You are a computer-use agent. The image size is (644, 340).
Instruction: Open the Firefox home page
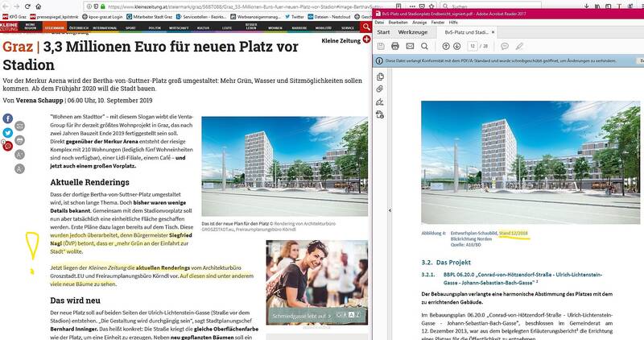[x=38, y=6]
